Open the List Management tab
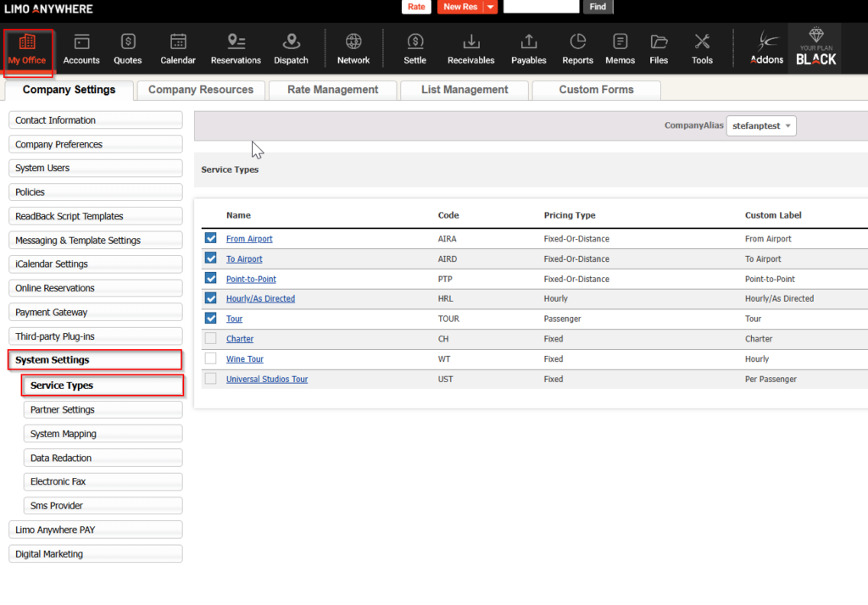Screen dimensions: 868x605 tap(465, 90)
